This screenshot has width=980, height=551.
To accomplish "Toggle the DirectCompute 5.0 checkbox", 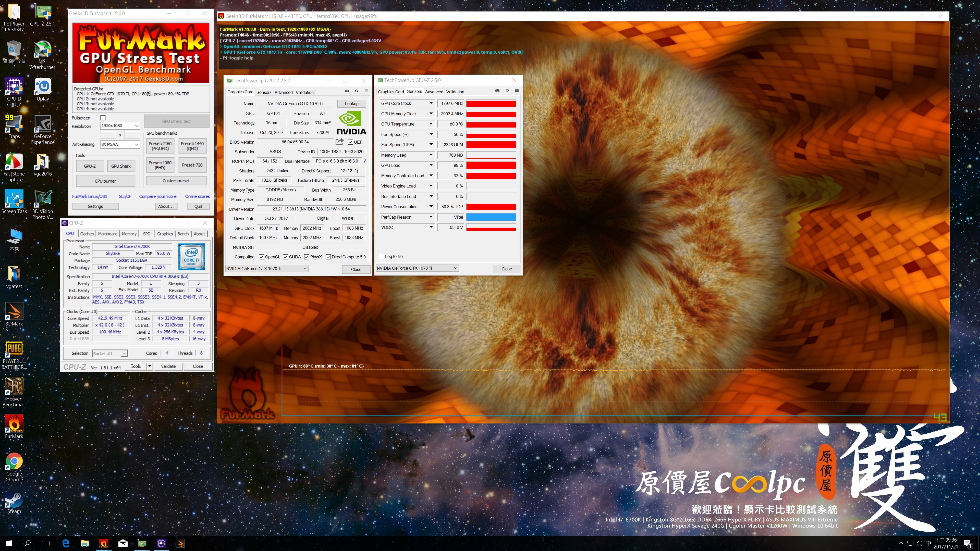I will click(328, 257).
